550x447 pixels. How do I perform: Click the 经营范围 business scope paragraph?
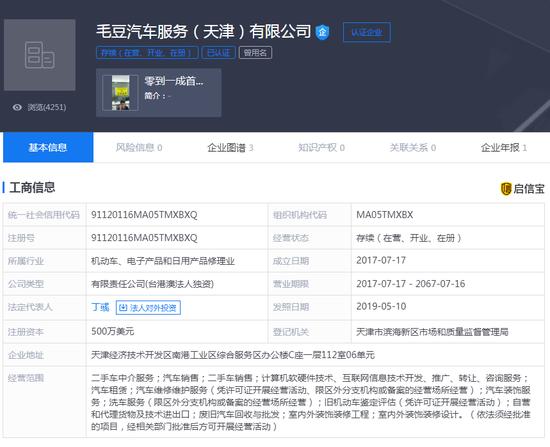point(311,402)
